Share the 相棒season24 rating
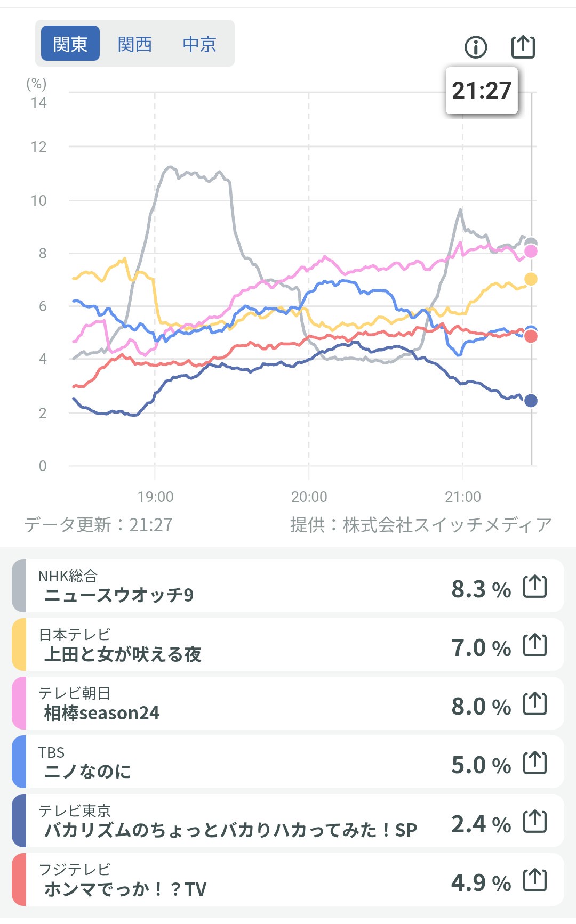 click(x=535, y=704)
